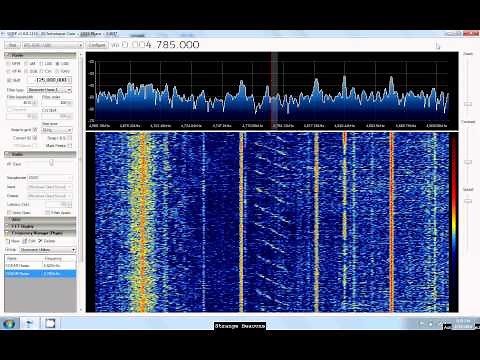Select the USB radio mode

(62, 63)
